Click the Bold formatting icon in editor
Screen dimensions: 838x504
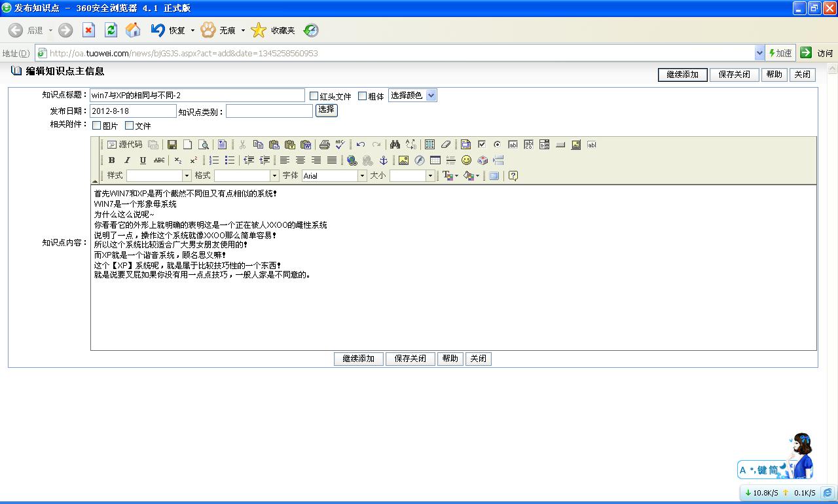coord(111,160)
